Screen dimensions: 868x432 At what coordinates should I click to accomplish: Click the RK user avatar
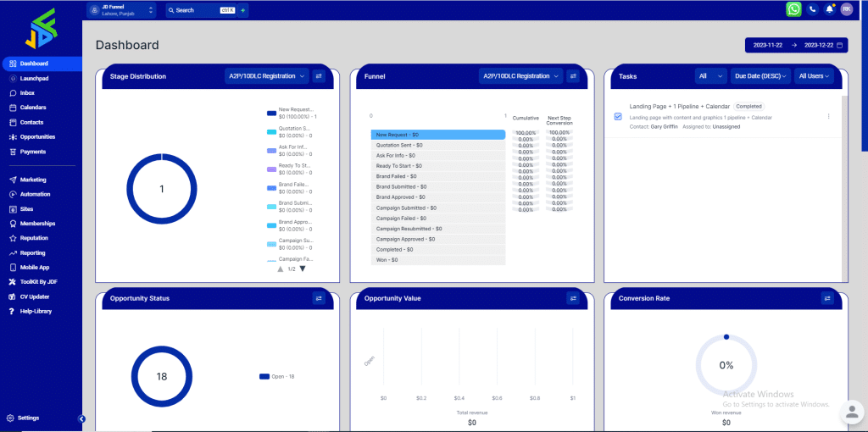pyautogui.click(x=847, y=9)
